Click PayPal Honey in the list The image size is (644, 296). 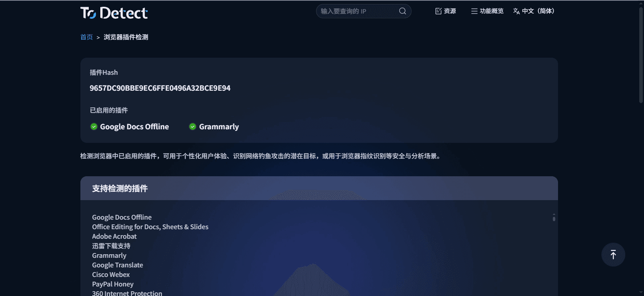113,284
